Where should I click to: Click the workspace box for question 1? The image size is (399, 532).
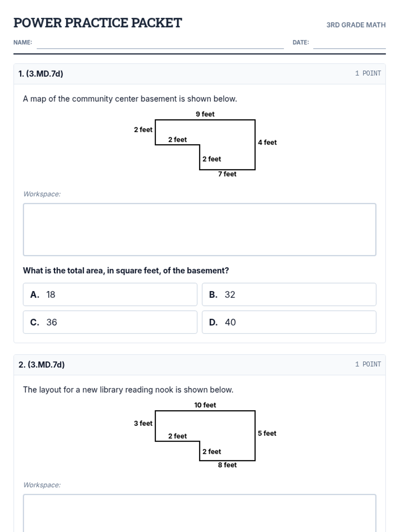pyautogui.click(x=199, y=229)
